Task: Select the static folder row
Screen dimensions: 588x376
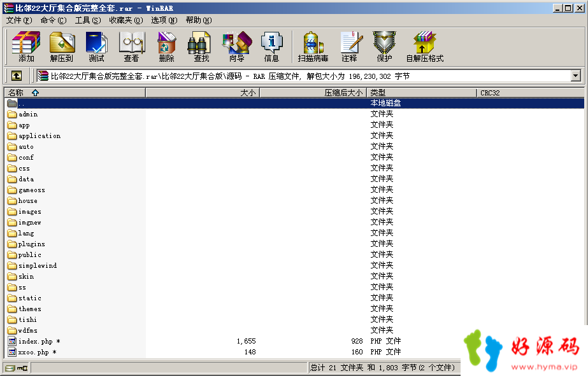Action: [x=294, y=298]
